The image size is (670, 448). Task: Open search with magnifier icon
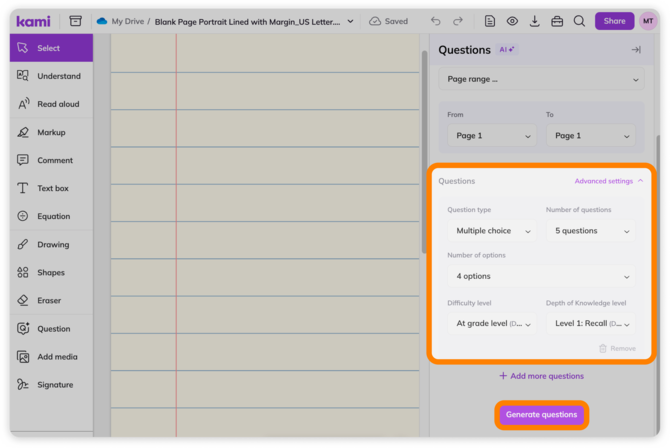(579, 21)
